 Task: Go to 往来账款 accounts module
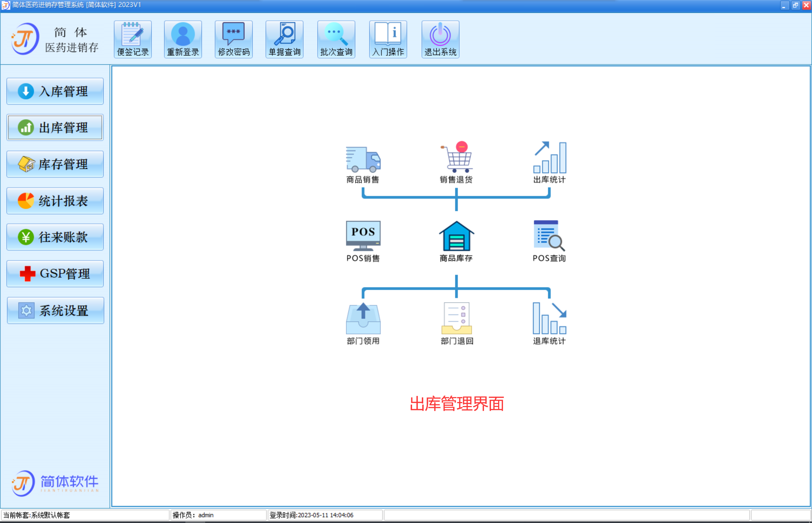(x=55, y=237)
